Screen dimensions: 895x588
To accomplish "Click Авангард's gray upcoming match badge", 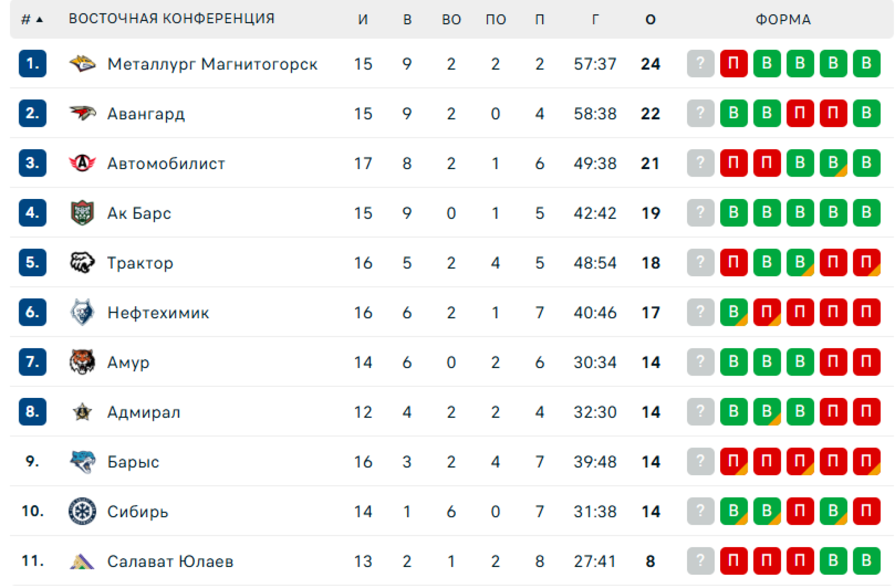I will (x=700, y=113).
